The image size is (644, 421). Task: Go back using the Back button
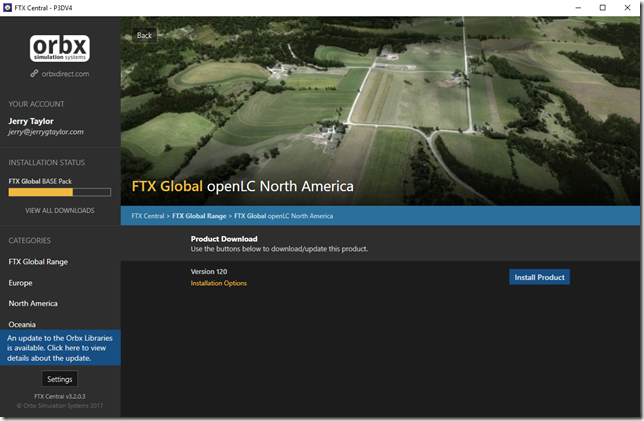(144, 35)
